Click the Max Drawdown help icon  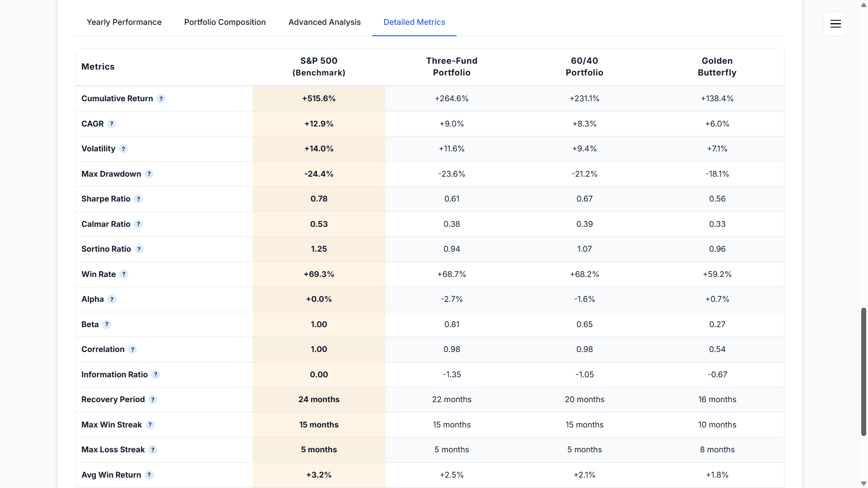pyautogui.click(x=149, y=174)
